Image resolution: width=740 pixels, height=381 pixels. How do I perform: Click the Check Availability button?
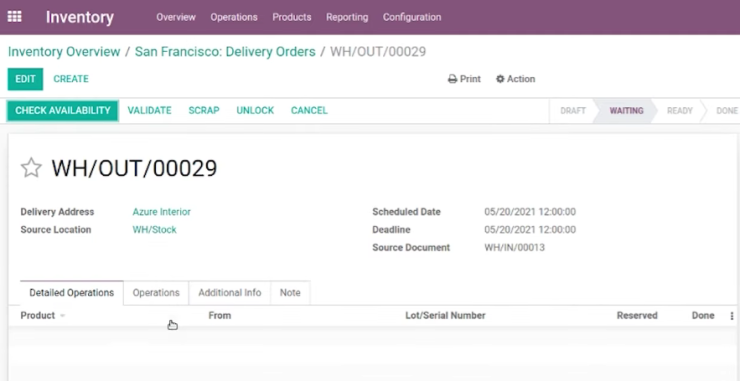[x=63, y=110]
